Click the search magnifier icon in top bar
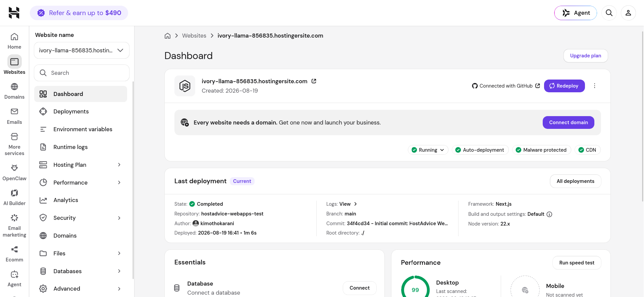 coord(609,13)
